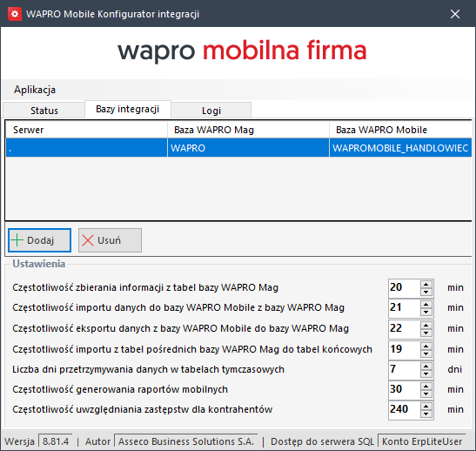The image size is (476, 451).
Task: Click label Częstotliwość generowania raportów mobilnych
Action: 120,390
